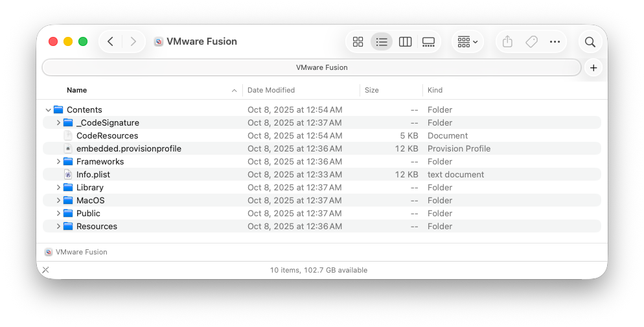Select the Public folder icon

(68, 213)
